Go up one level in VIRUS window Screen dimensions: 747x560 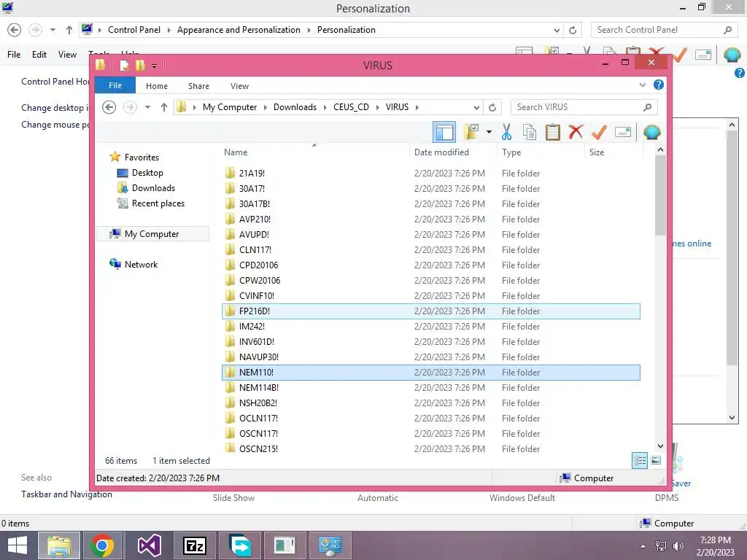[x=164, y=107]
